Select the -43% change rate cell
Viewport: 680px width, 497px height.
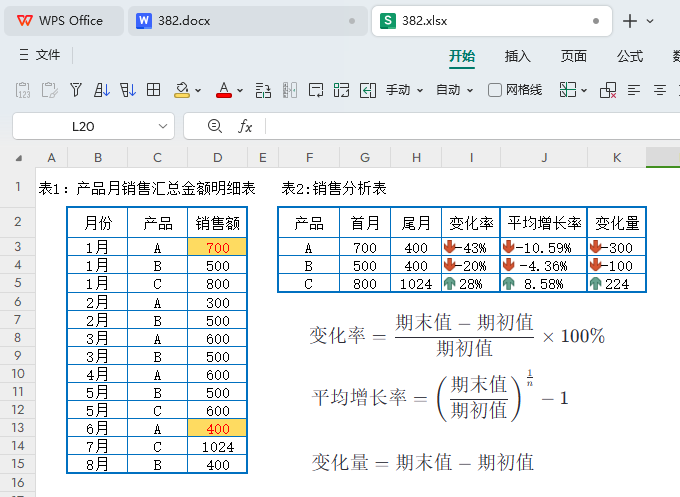[471, 248]
